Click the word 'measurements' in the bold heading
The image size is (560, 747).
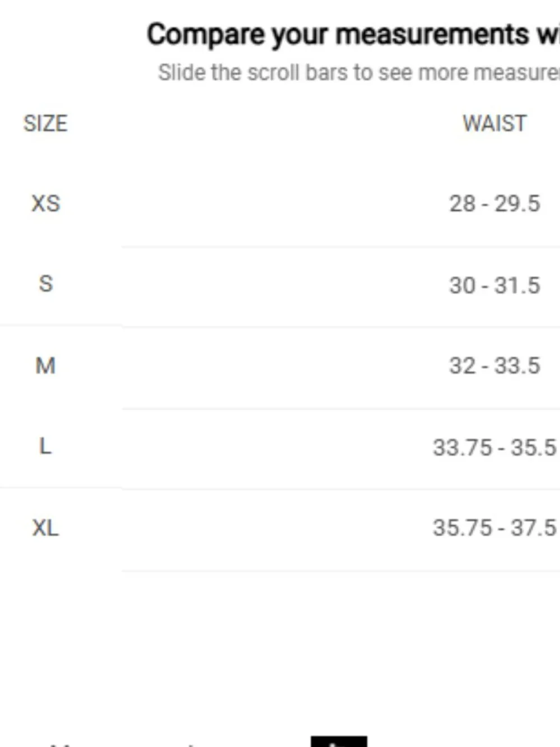[x=432, y=35]
